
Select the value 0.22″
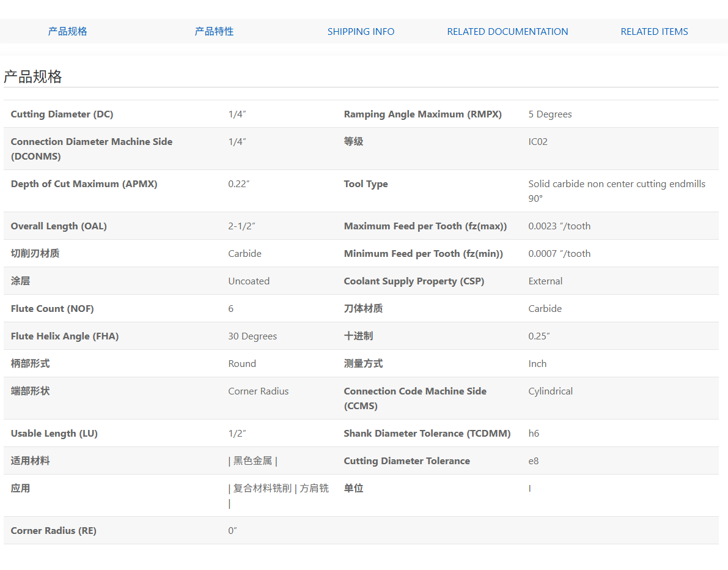[238, 184]
